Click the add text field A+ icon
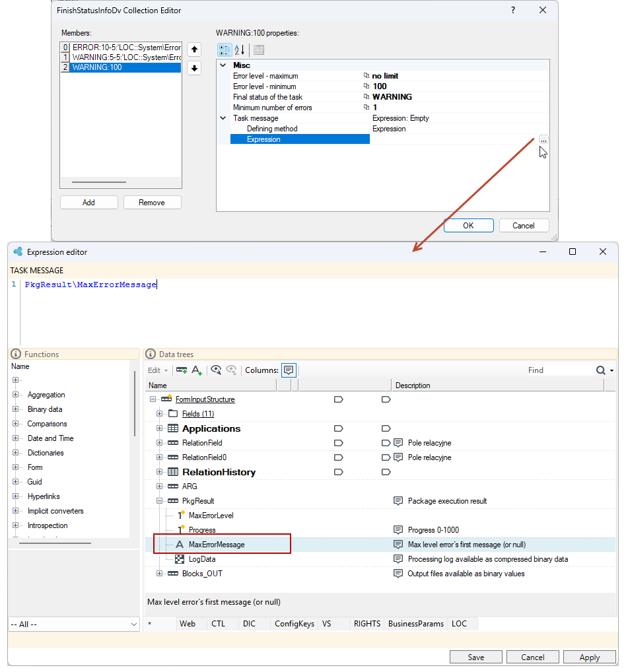 coord(197,370)
